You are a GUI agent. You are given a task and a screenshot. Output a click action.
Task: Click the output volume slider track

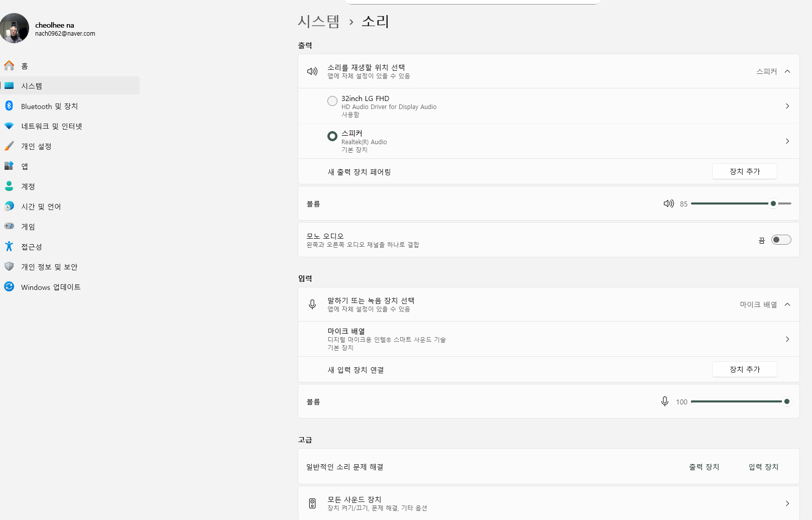pyautogui.click(x=729, y=203)
